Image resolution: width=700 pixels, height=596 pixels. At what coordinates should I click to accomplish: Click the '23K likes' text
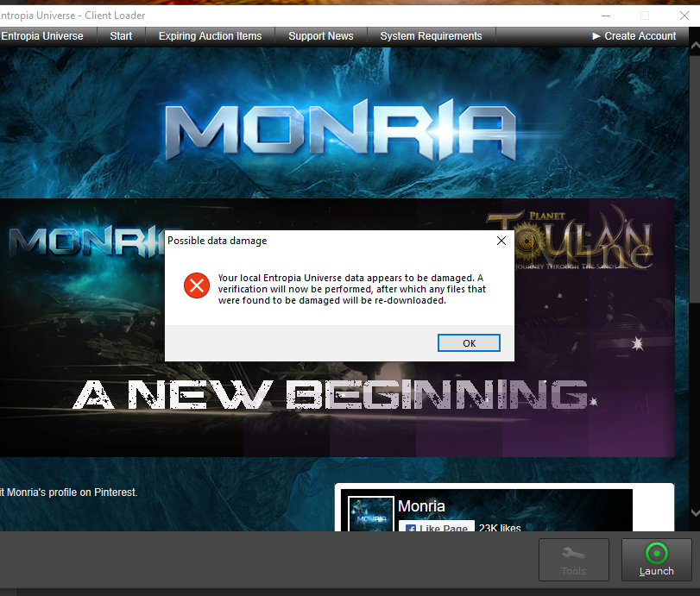tap(500, 528)
